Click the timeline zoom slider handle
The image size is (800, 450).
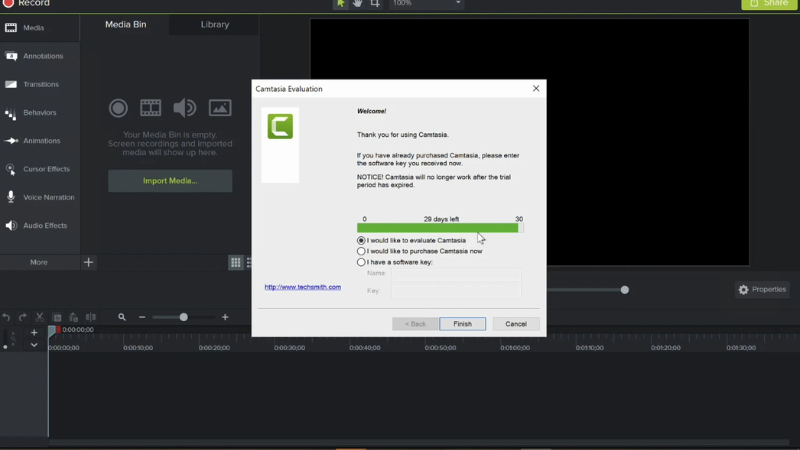pyautogui.click(x=183, y=317)
